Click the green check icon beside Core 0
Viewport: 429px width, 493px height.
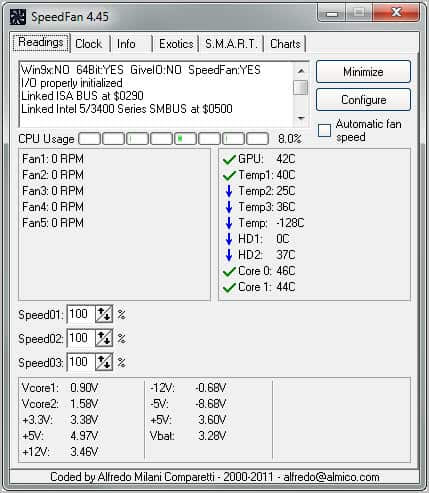point(229,272)
